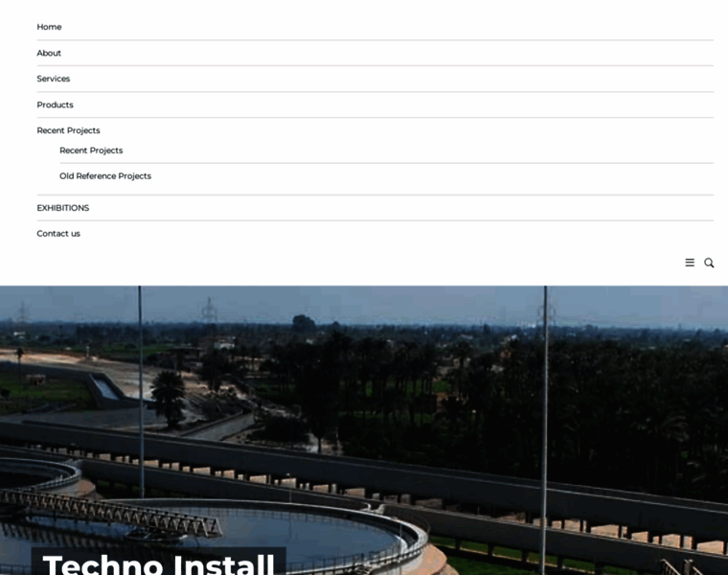The width and height of the screenshot is (728, 575).
Task: Select the Techno Install hero heading
Action: click(159, 563)
